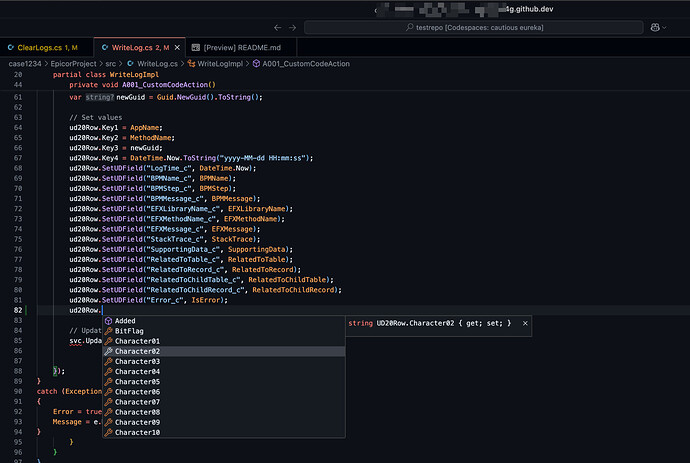This screenshot has height=463, width=690.
Task: Click the C# icon in breadcrumb path
Action: click(130, 64)
